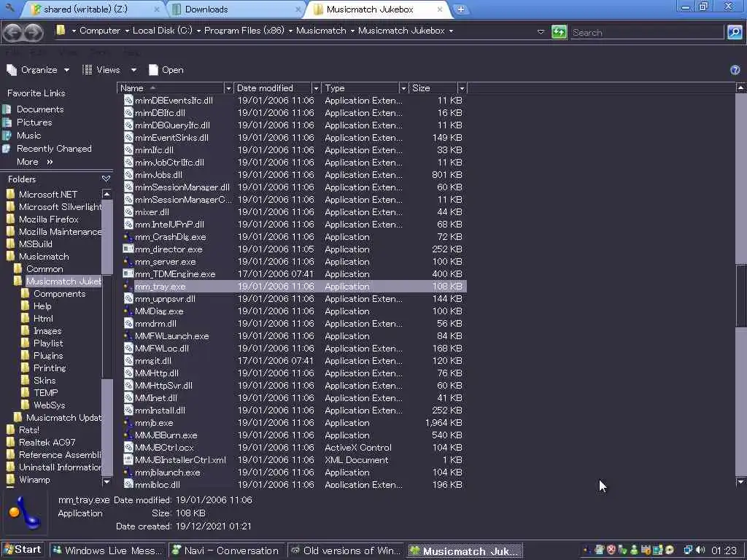The height and width of the screenshot is (560, 747).
Task: Click the network tray icon
Action: 687,551
